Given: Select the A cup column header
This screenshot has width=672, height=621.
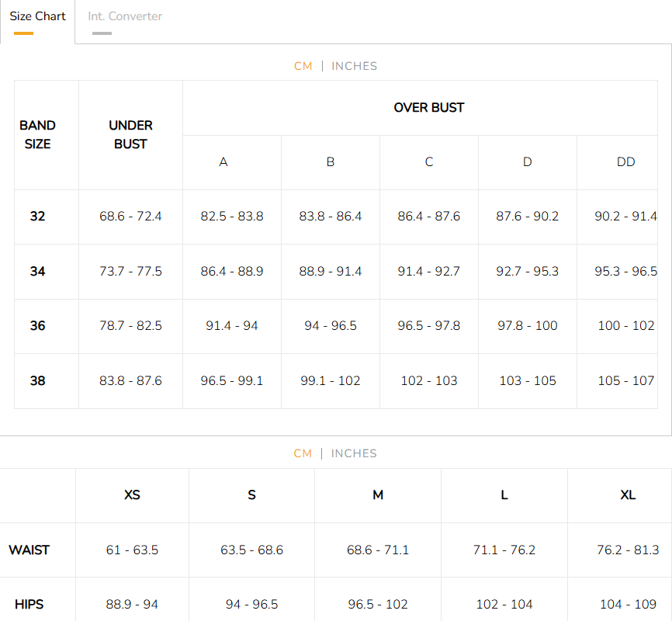Looking at the screenshot, I should pyautogui.click(x=223, y=162).
